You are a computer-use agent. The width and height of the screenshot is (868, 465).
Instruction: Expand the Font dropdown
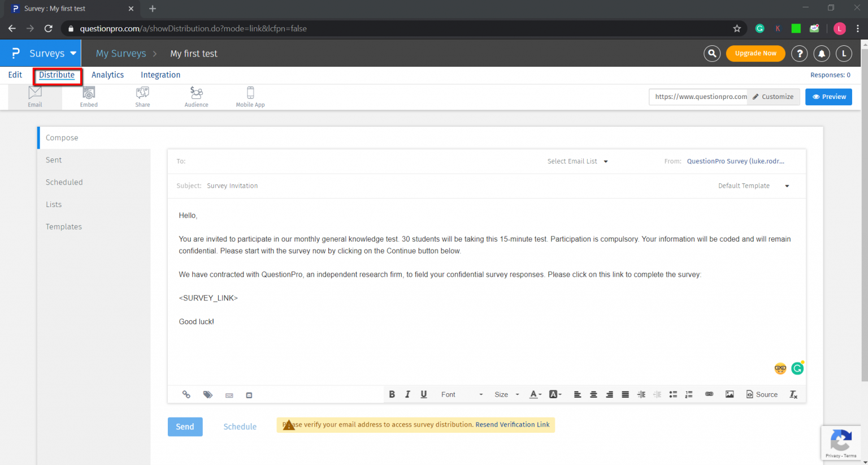tap(462, 394)
